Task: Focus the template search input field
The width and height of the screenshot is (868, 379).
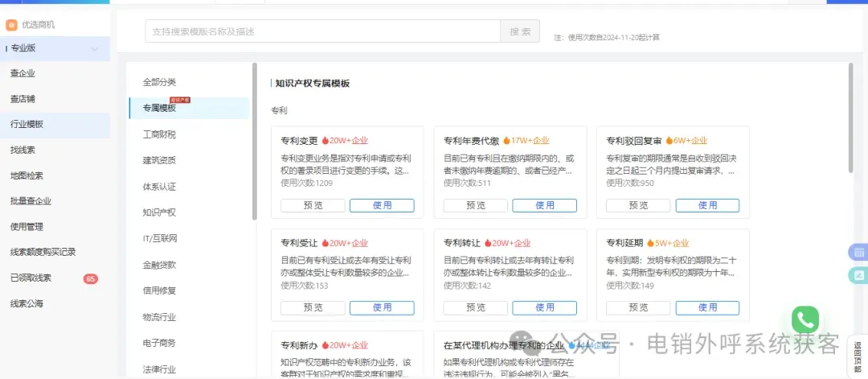Action: tap(323, 31)
